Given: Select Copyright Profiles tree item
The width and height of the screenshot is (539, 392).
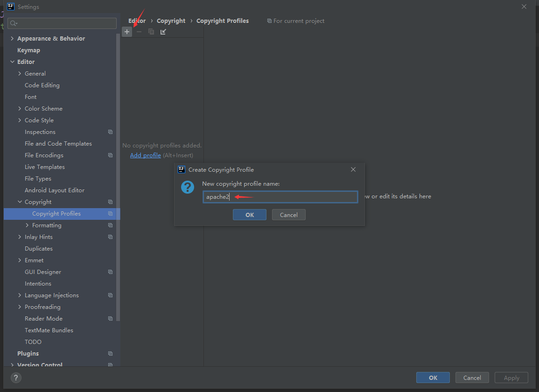Looking at the screenshot, I should point(62,214).
